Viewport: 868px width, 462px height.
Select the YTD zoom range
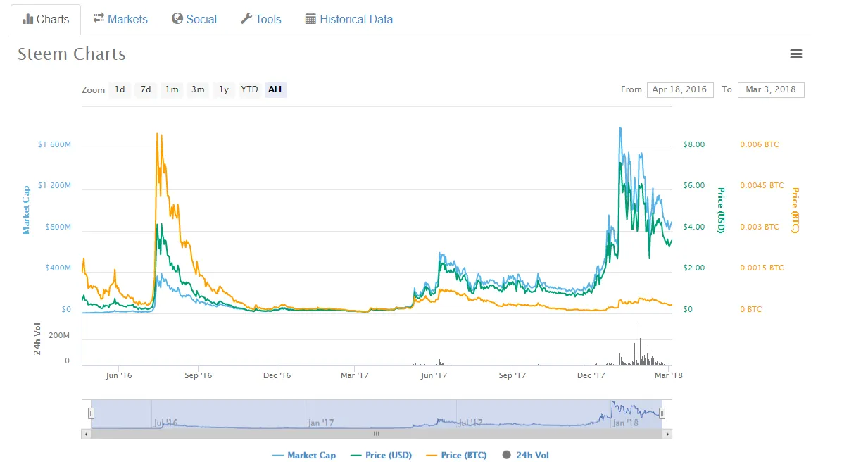coord(249,89)
